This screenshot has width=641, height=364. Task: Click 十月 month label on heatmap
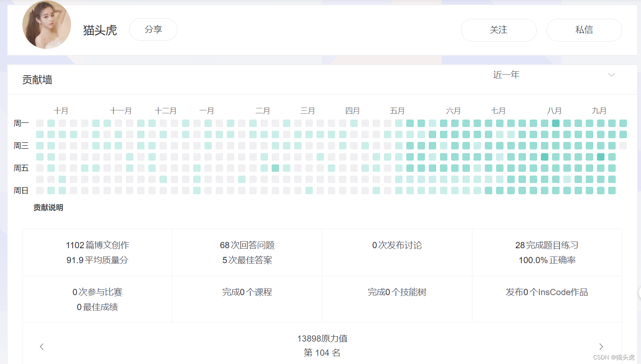tap(61, 111)
